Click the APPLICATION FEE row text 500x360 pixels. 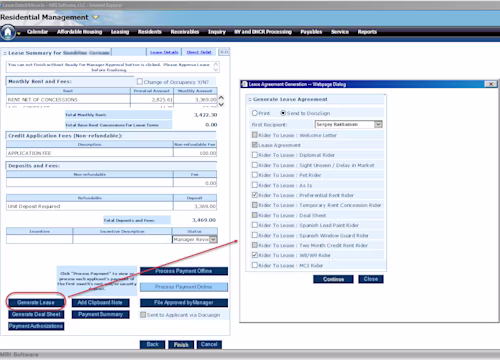[x=29, y=153]
